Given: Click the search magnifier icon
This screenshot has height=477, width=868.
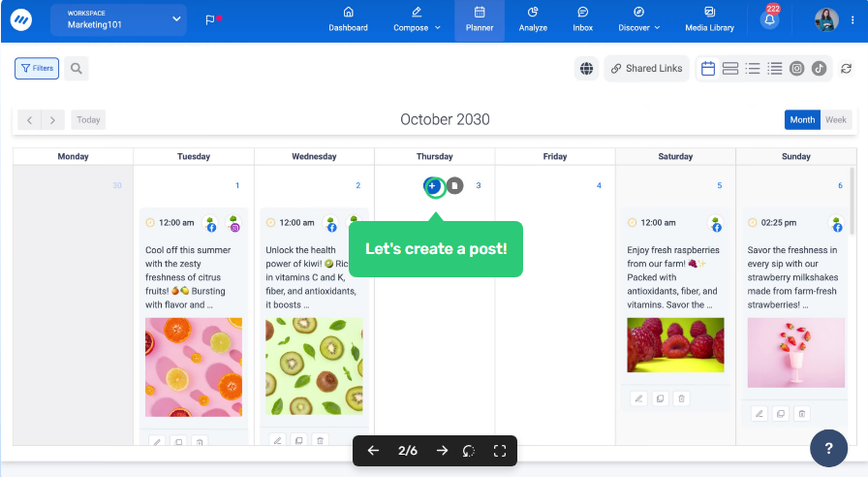Looking at the screenshot, I should tap(77, 68).
